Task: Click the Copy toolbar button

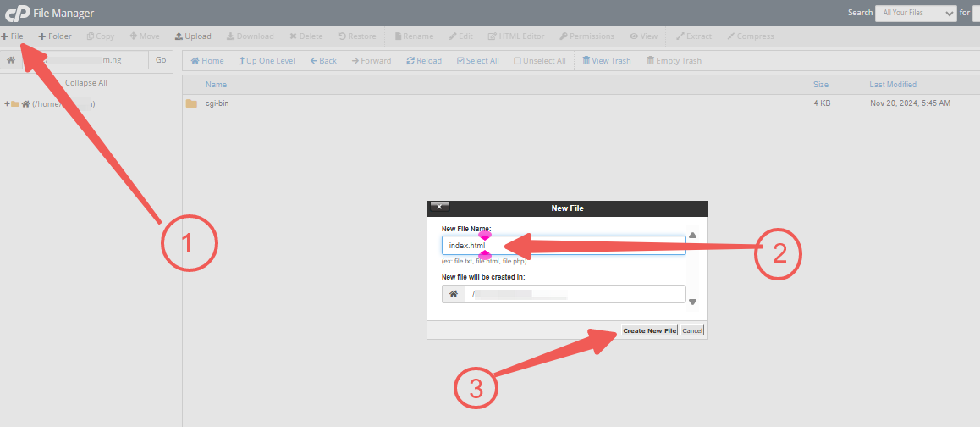Action: pos(101,36)
